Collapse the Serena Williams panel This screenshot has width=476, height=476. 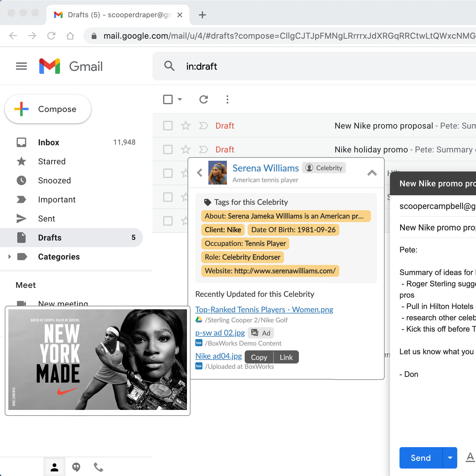(x=372, y=173)
